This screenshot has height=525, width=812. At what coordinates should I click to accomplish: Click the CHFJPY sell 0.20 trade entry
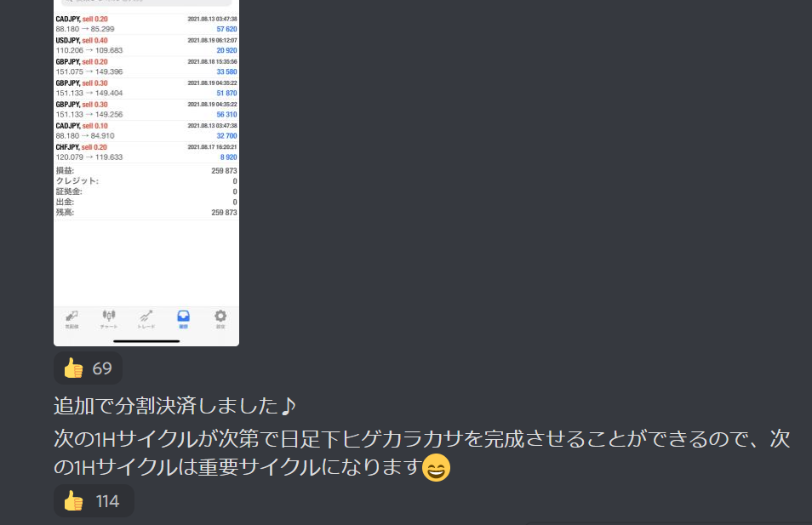[146, 152]
